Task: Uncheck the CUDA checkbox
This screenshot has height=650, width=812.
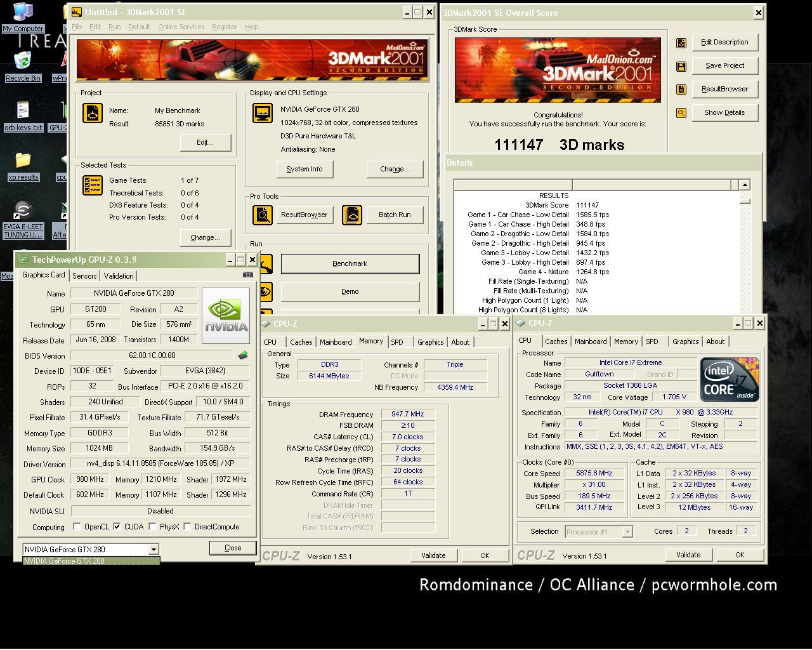Action: [117, 527]
